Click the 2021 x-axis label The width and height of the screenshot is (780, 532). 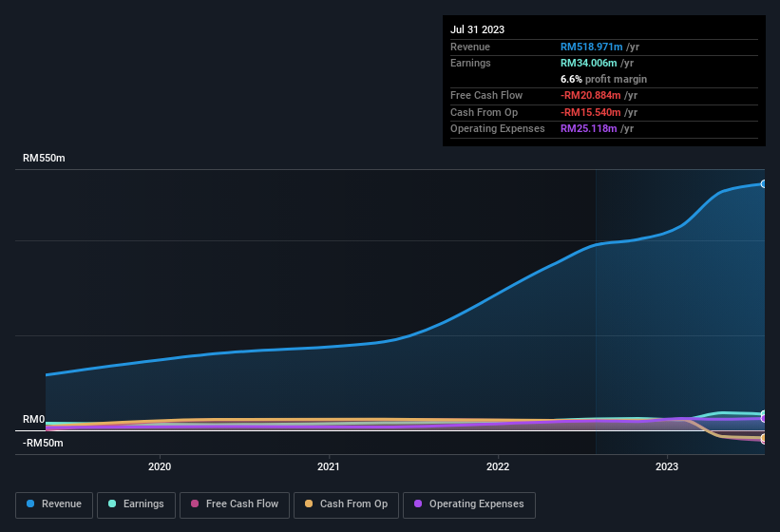329,466
